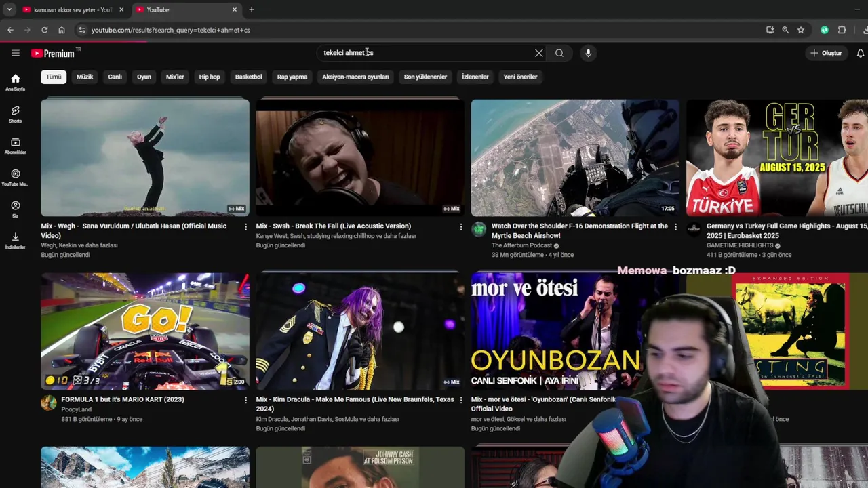Open İndirilenler downloads in sidebar
This screenshot has width=868, height=488.
(15, 241)
